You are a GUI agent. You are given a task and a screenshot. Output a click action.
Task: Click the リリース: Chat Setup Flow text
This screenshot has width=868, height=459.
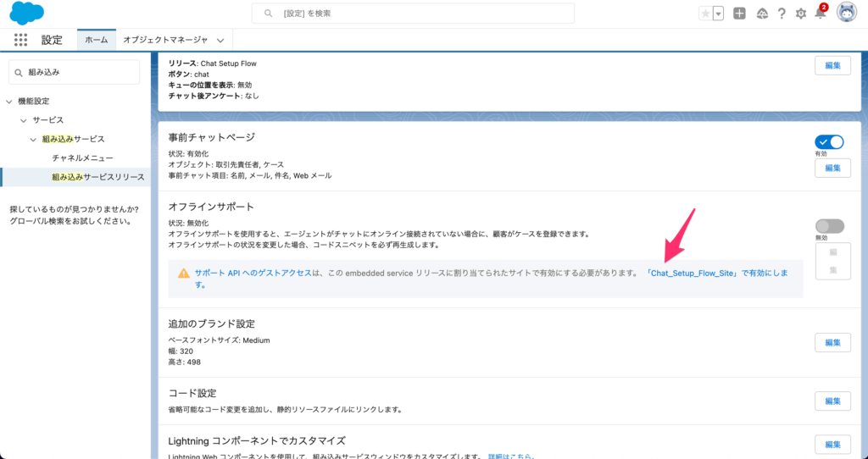coord(213,64)
